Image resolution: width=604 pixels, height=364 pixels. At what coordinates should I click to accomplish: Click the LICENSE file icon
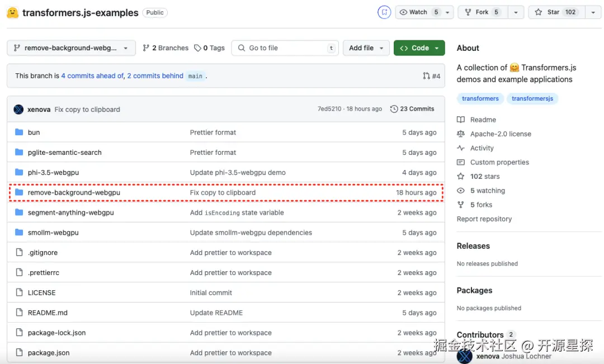(19, 292)
